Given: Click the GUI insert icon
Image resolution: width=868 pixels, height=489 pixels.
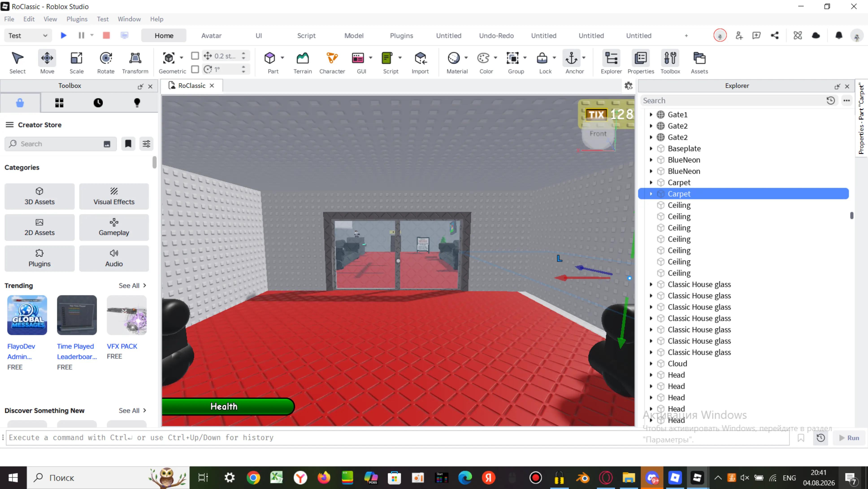Looking at the screenshot, I should tap(358, 58).
